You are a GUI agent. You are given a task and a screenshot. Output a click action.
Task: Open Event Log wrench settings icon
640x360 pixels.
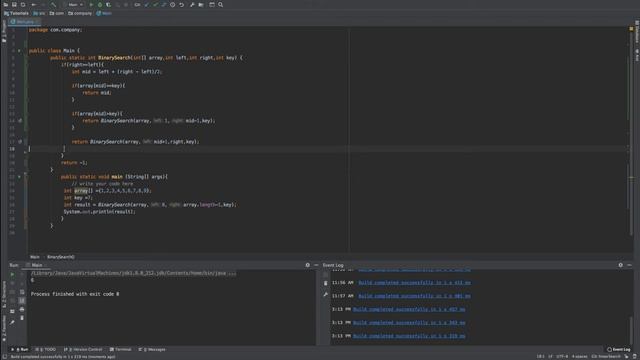(325, 294)
